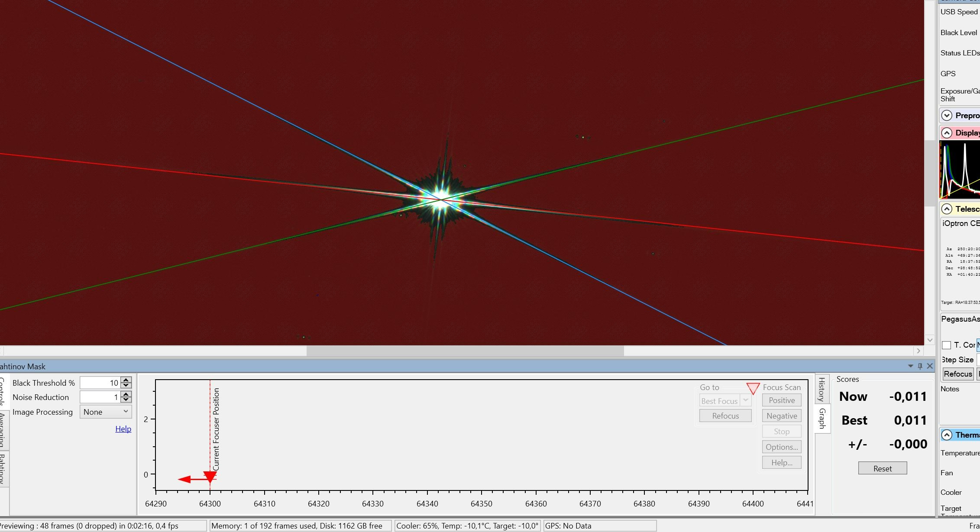The height and width of the screenshot is (532, 980).
Task: Increase Noise Reduction with up arrow
Action: coord(126,394)
